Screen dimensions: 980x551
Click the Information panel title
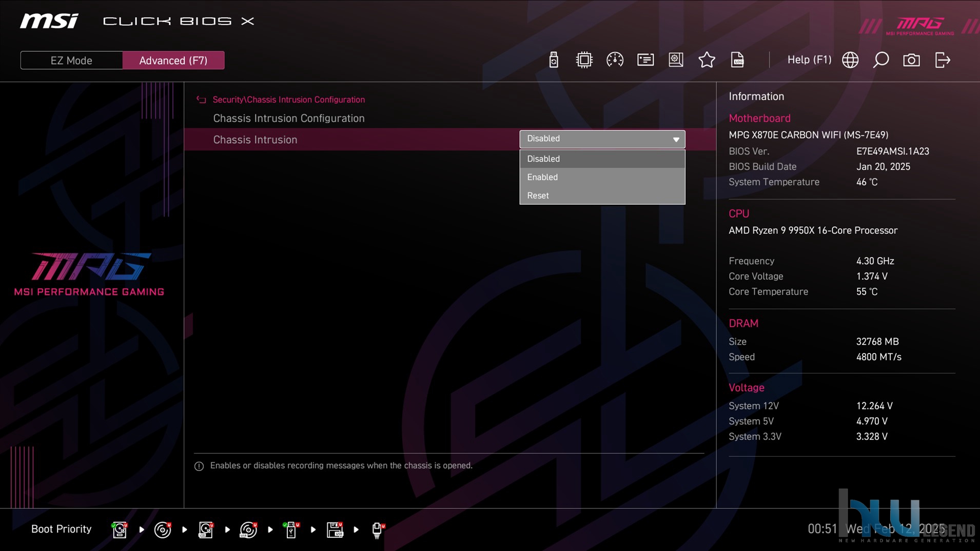pyautogui.click(x=756, y=96)
